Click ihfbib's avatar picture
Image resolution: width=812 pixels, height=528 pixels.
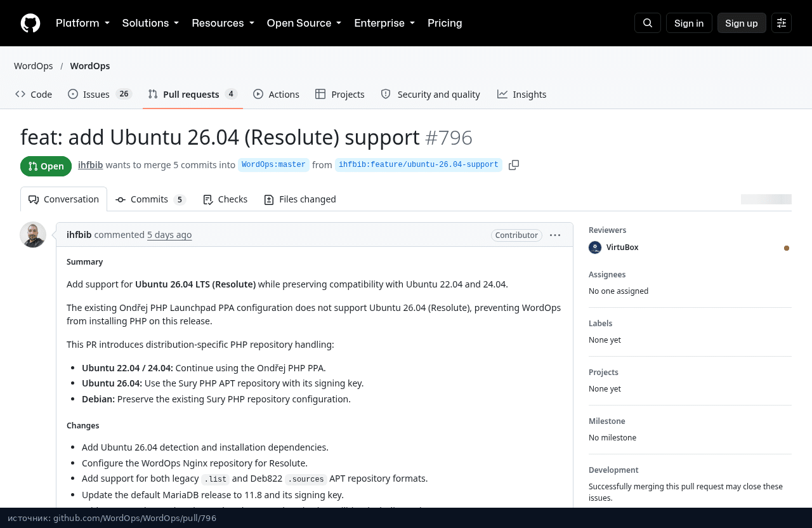pyautogui.click(x=33, y=235)
